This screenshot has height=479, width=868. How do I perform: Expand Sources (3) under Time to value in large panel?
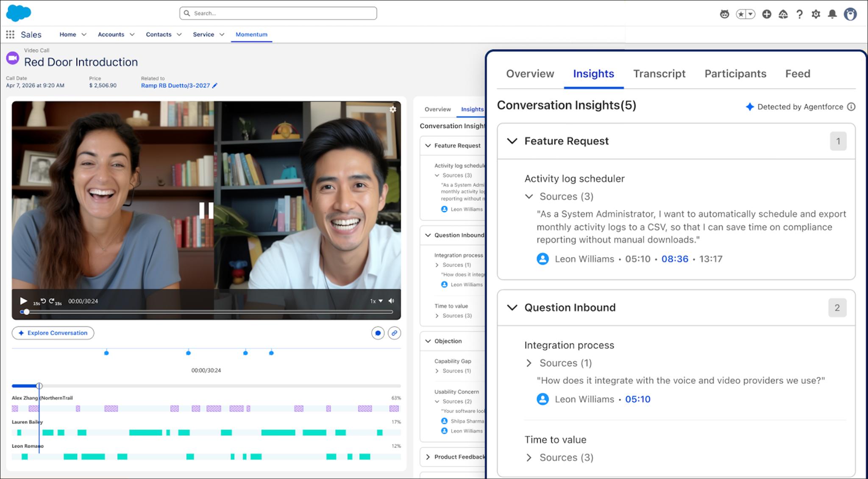coord(529,457)
